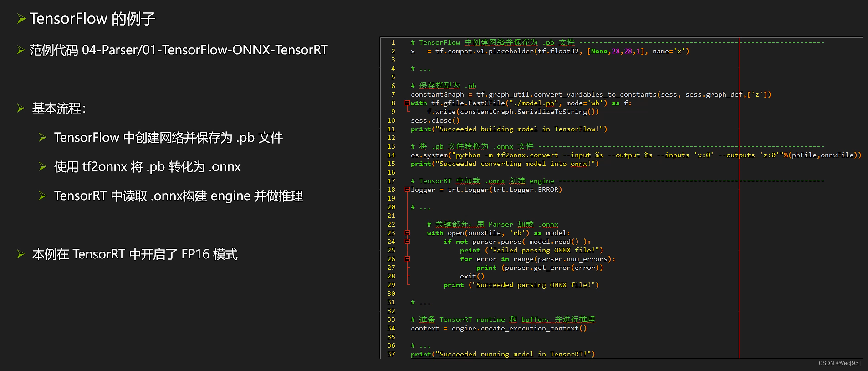Click the os.system tf2onnx.convert code line
Screen dimensions: 868x371
pos(636,155)
